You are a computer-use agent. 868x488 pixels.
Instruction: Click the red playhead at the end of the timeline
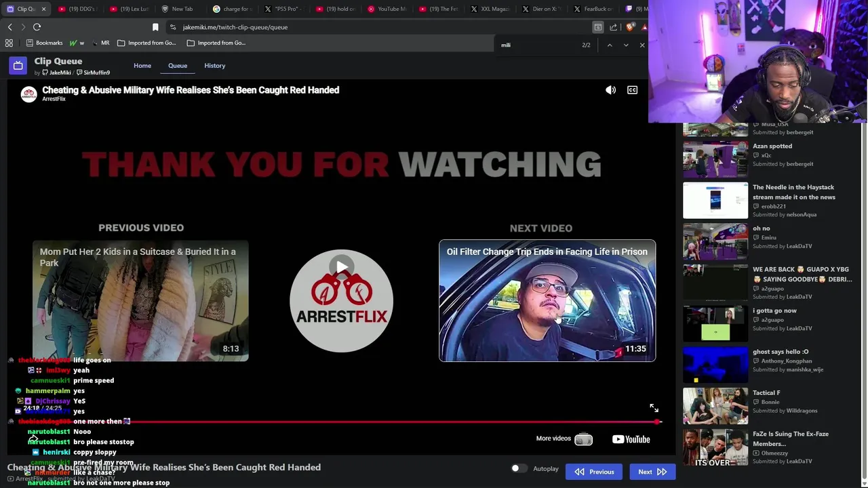click(x=657, y=422)
